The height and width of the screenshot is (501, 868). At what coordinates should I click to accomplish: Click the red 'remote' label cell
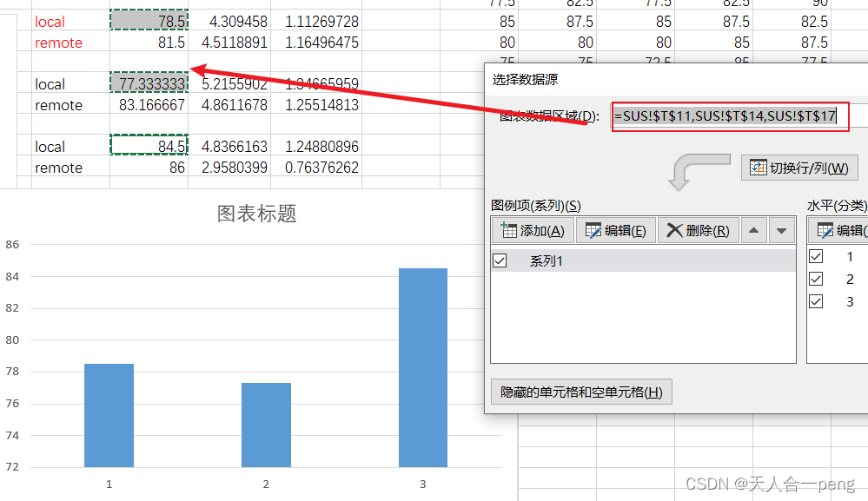tap(71, 43)
